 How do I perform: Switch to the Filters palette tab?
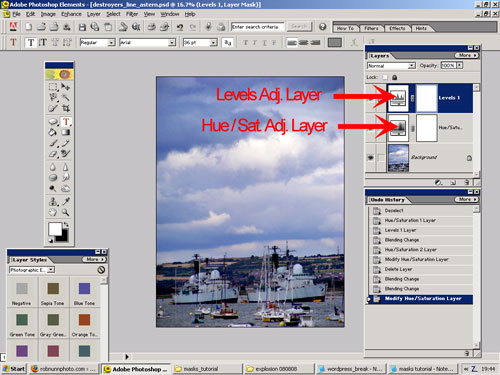pyautogui.click(x=371, y=28)
